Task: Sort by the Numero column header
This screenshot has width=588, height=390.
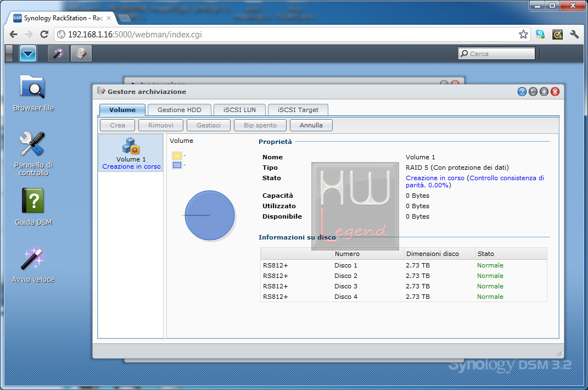Action: 368,254
